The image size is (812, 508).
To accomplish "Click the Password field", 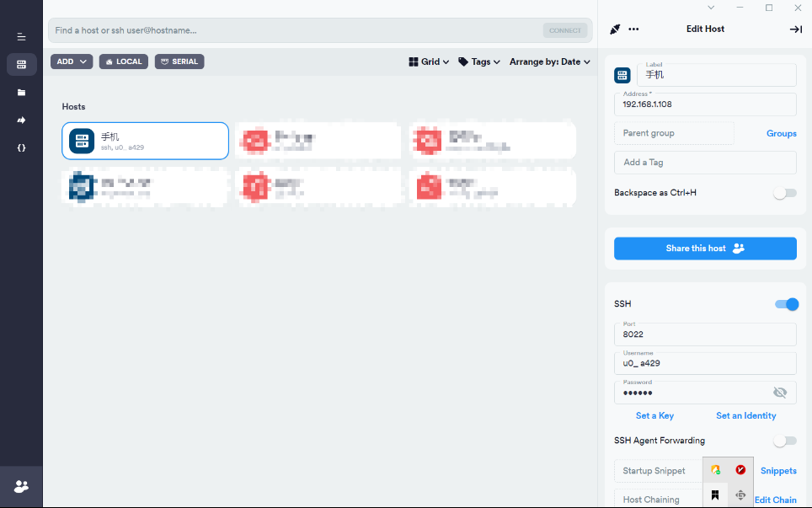I will (x=705, y=393).
